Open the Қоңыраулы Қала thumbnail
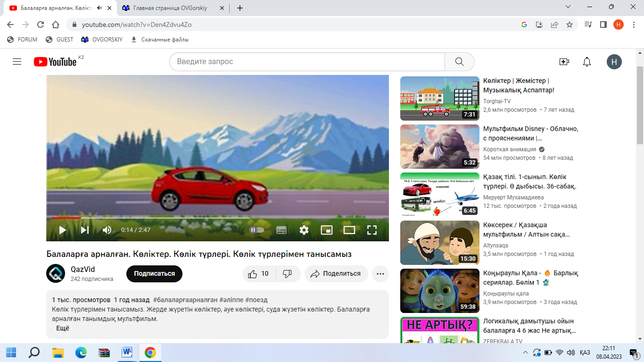 pos(439,291)
